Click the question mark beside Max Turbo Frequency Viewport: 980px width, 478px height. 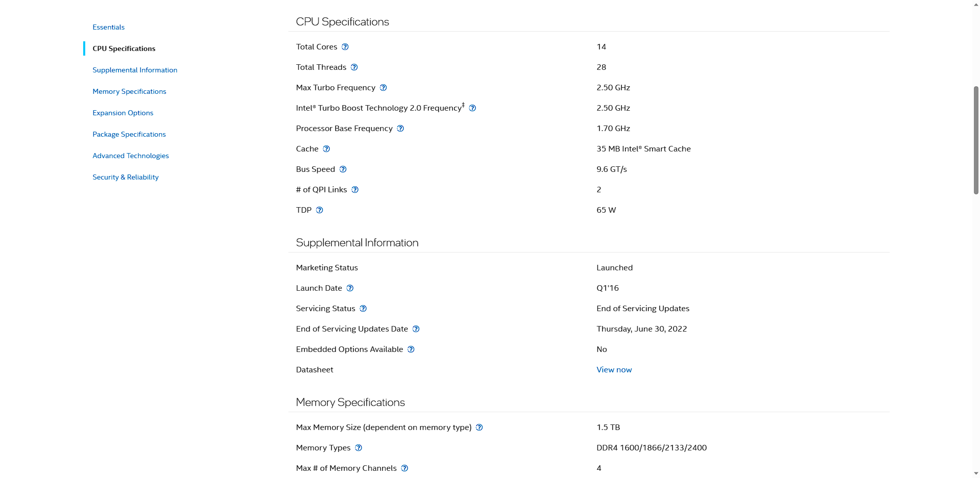(x=383, y=88)
